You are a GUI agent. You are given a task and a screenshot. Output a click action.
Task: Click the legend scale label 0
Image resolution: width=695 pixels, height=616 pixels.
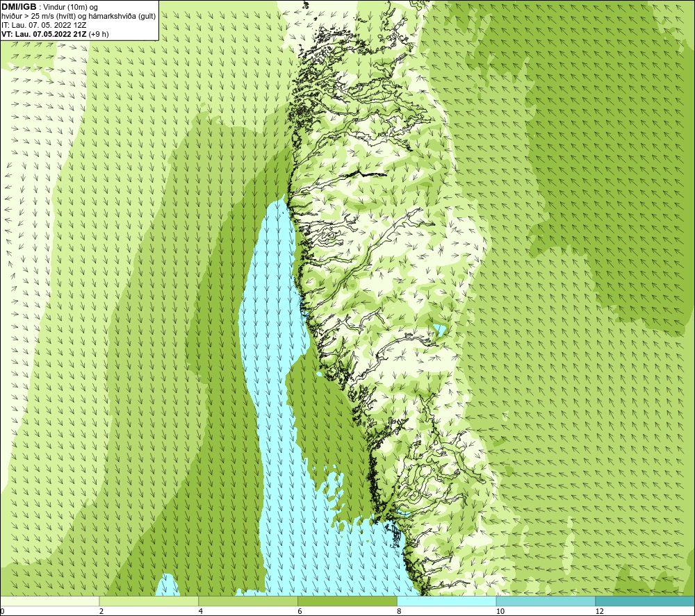click(2, 611)
